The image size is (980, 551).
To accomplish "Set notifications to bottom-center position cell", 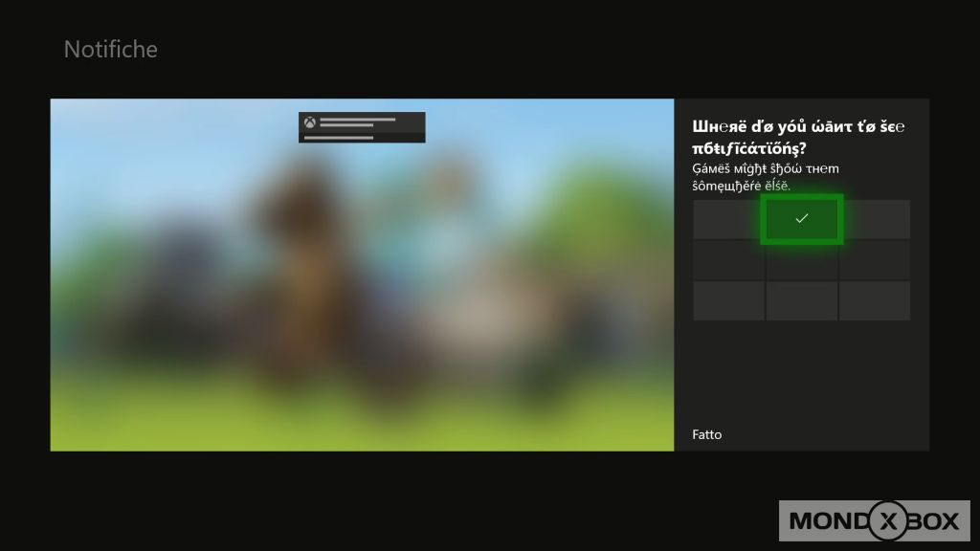I will pyautogui.click(x=802, y=301).
